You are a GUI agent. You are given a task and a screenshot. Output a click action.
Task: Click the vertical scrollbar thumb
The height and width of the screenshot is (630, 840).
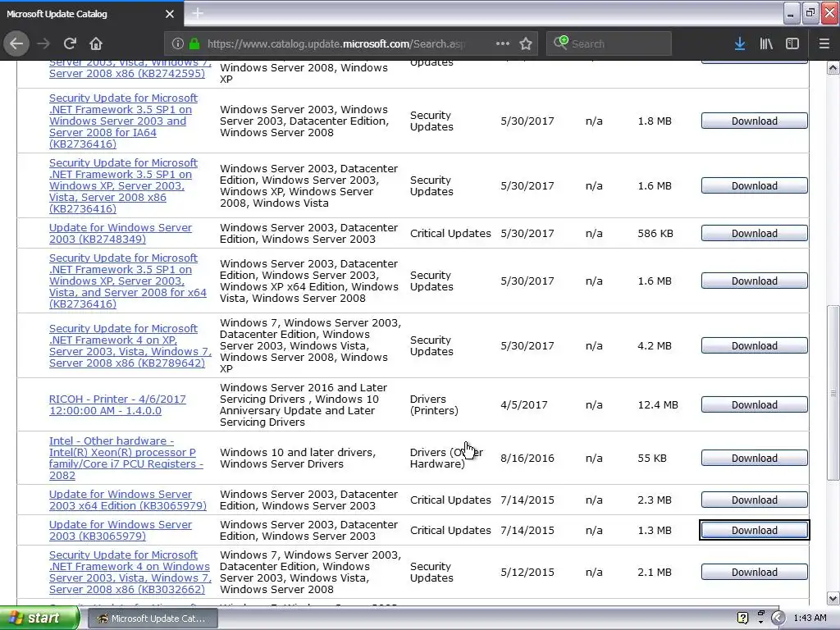coord(833,393)
